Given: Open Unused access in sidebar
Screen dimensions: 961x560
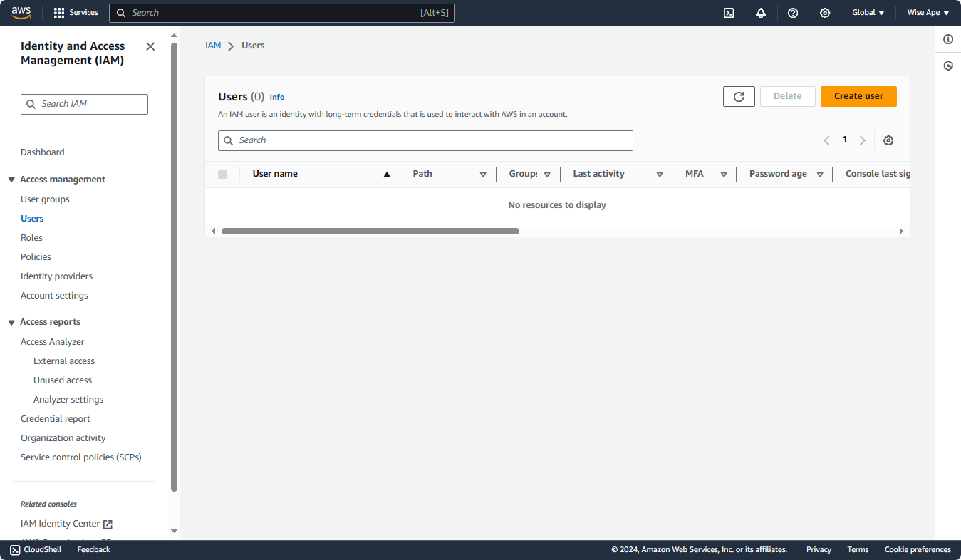Looking at the screenshot, I should [x=63, y=380].
